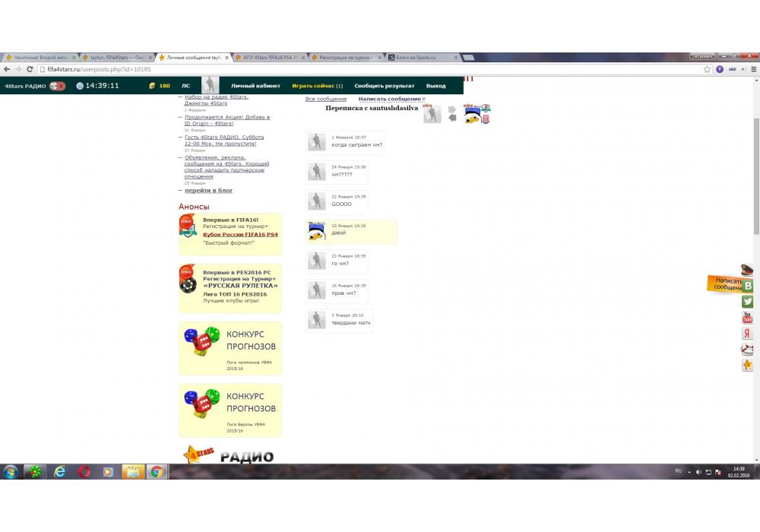Open the ЛС private messages menu item
The image size is (760, 532).
185,86
